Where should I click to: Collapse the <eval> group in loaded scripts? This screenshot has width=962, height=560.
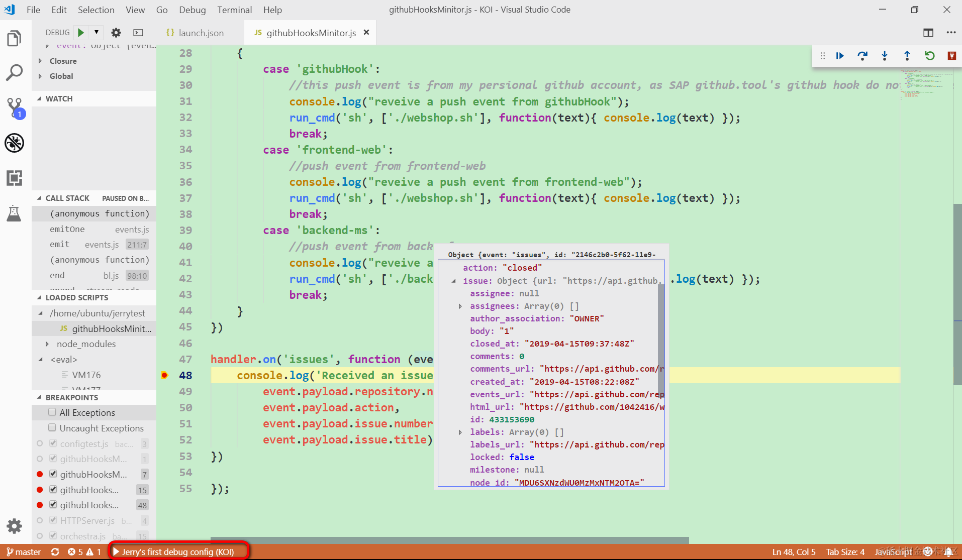(x=41, y=360)
